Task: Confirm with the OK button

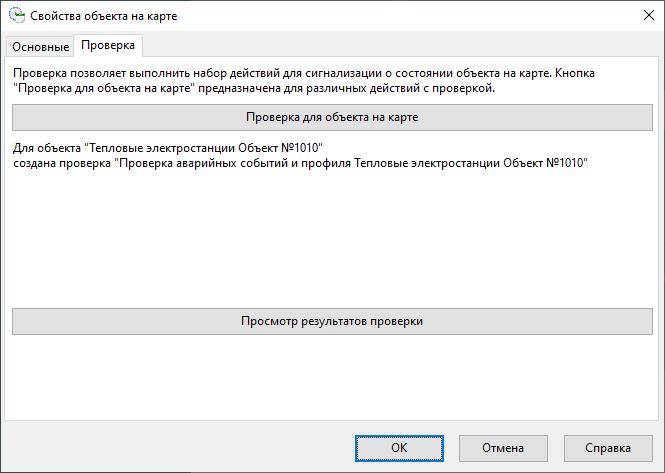Action: coord(398,448)
